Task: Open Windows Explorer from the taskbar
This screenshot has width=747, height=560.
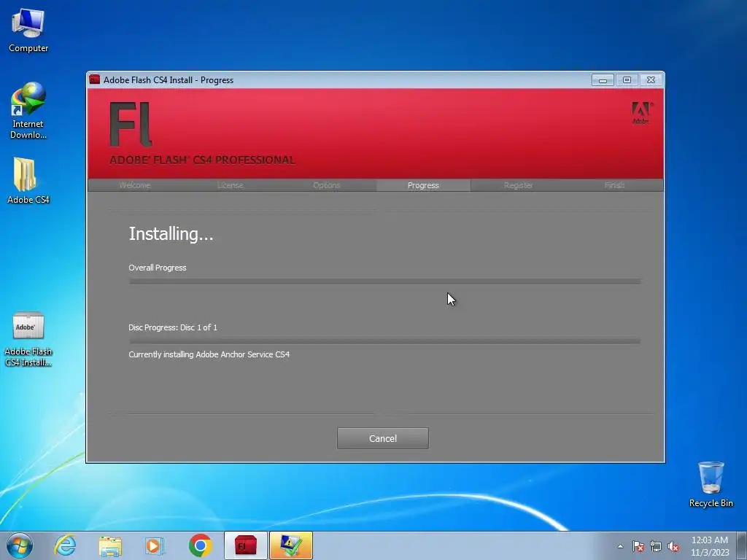Action: (x=110, y=545)
